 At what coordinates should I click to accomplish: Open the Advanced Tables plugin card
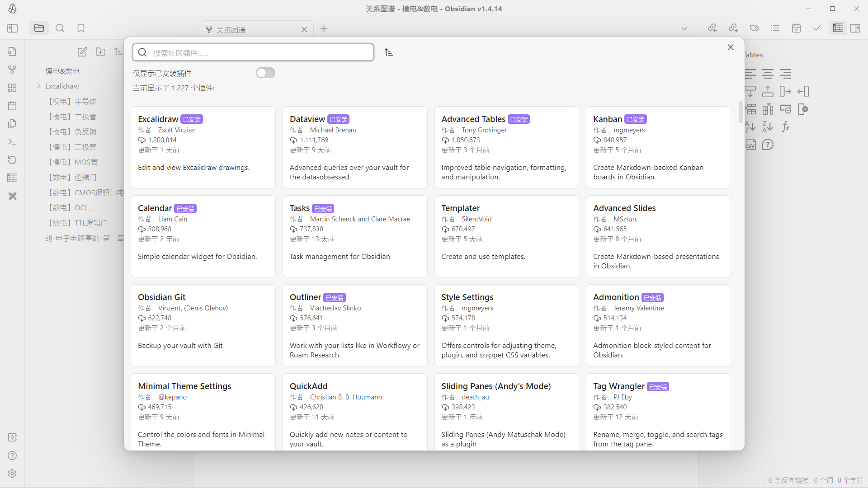507,147
